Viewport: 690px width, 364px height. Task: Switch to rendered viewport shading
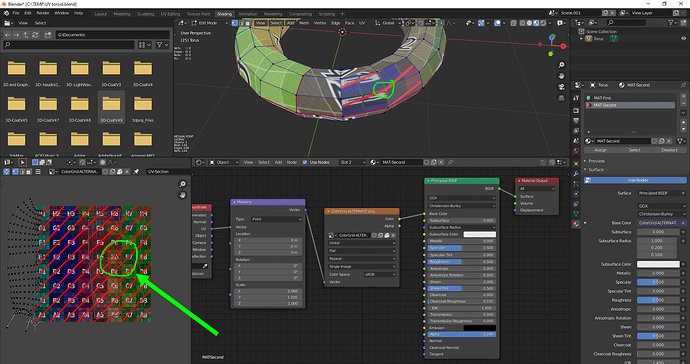coord(543,23)
